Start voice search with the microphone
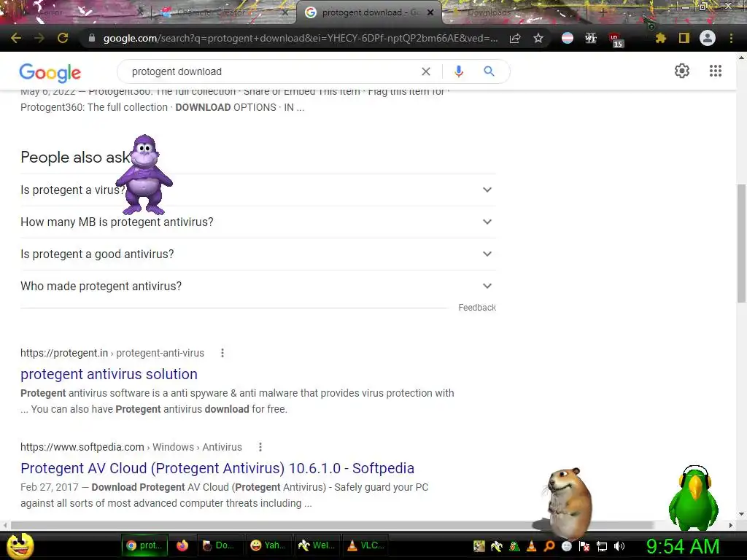 458,71
